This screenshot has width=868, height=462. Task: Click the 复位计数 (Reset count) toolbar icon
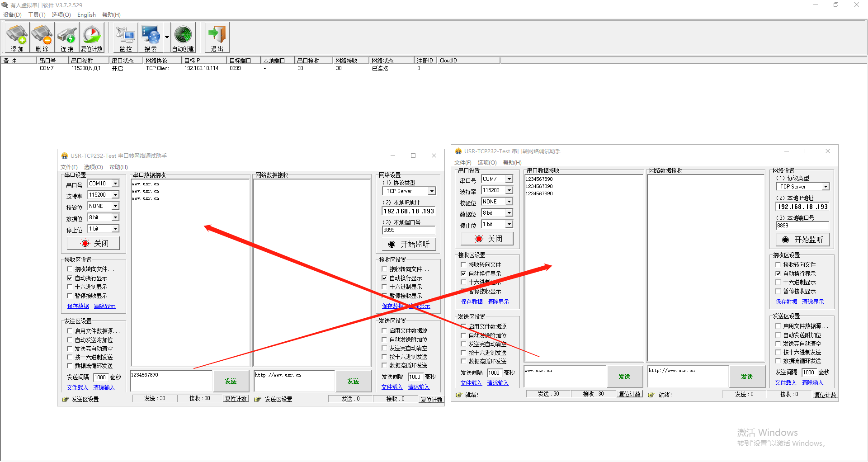[x=92, y=38]
